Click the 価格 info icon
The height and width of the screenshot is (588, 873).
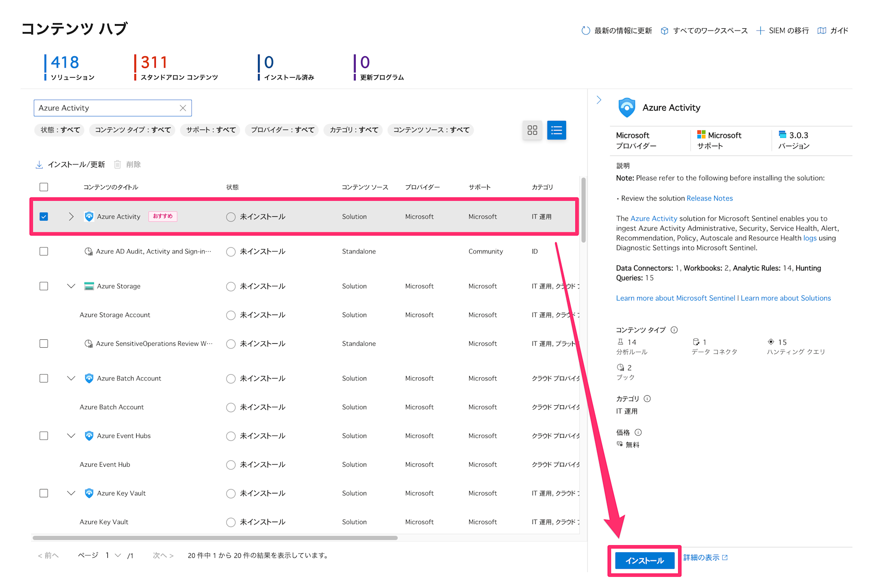coord(638,433)
